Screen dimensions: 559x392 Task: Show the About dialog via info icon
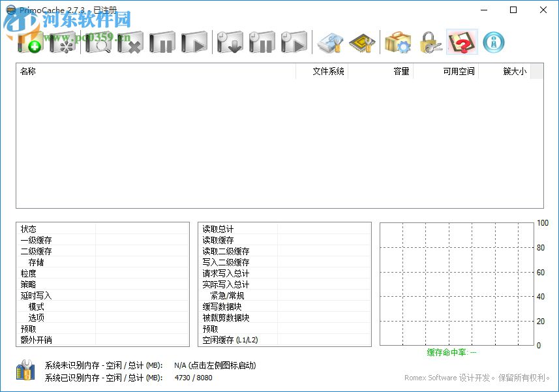[492, 42]
